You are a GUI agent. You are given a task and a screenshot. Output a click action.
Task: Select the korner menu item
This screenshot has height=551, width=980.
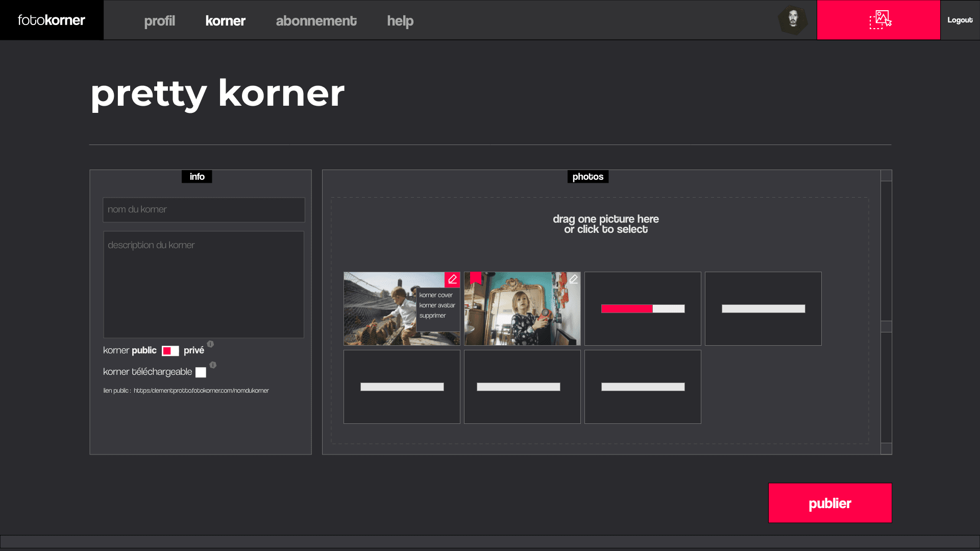(x=225, y=21)
